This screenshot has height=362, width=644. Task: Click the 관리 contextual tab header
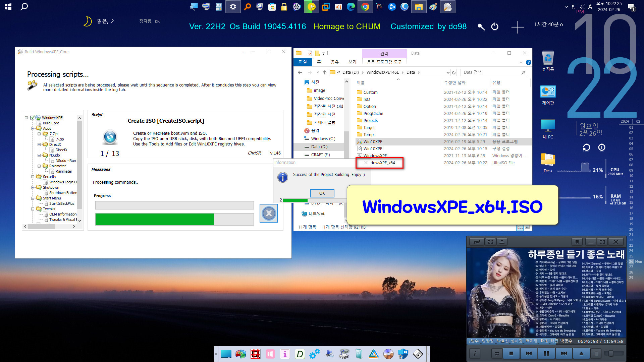pyautogui.click(x=384, y=54)
